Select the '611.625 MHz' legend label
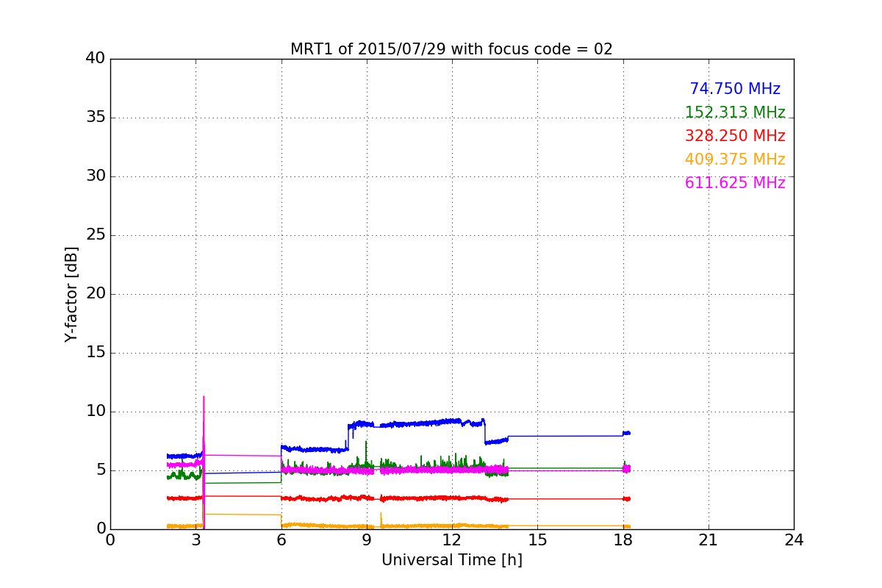Image resolution: width=882 pixels, height=588 pixels. (x=735, y=183)
